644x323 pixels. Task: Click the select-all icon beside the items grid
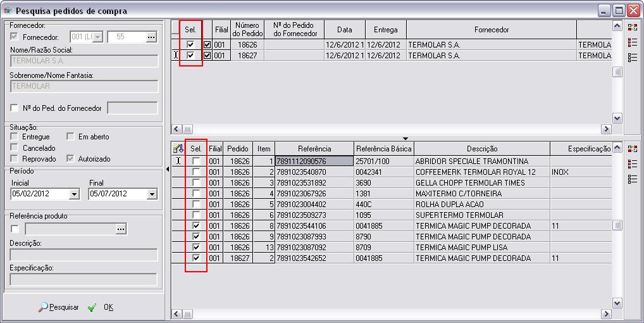[x=632, y=164]
